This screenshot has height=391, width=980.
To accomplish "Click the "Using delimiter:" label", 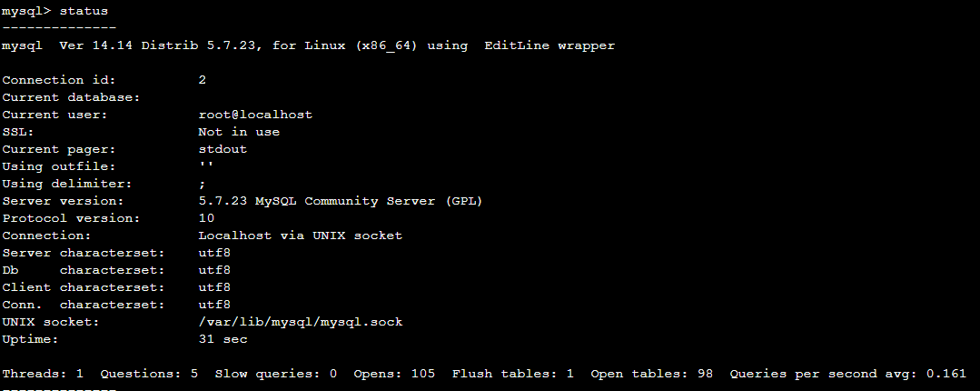I will click(x=67, y=184).
